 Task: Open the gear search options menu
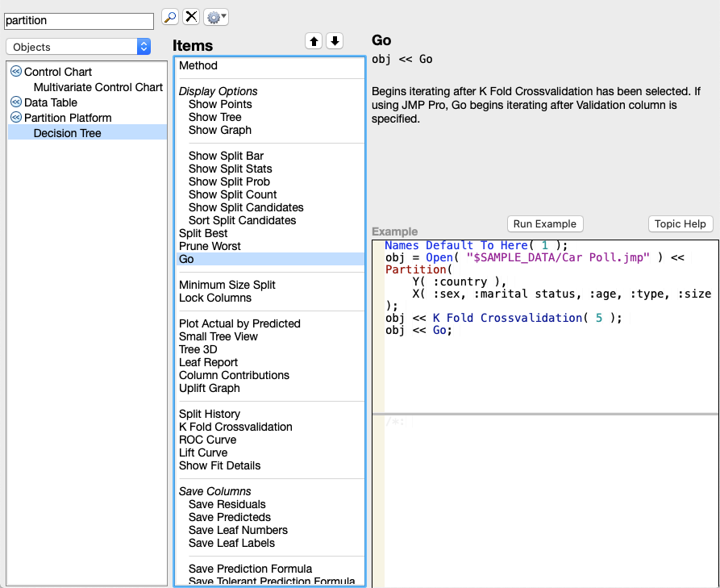point(215,16)
